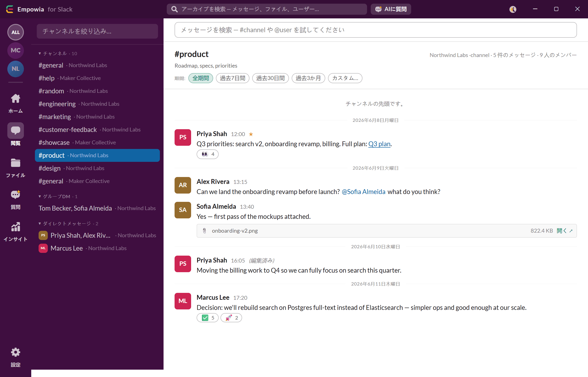Select the Browse (閲覧) chat bubble icon

tap(15, 130)
